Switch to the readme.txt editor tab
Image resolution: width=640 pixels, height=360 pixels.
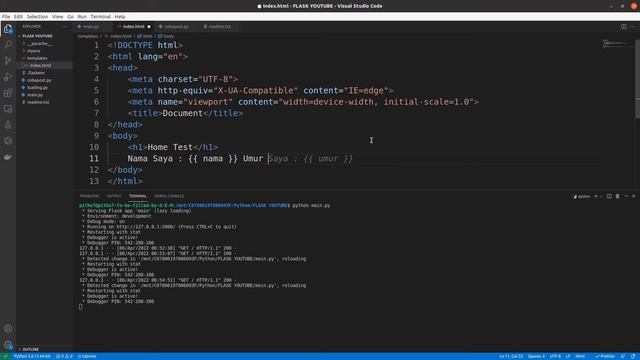(219, 27)
